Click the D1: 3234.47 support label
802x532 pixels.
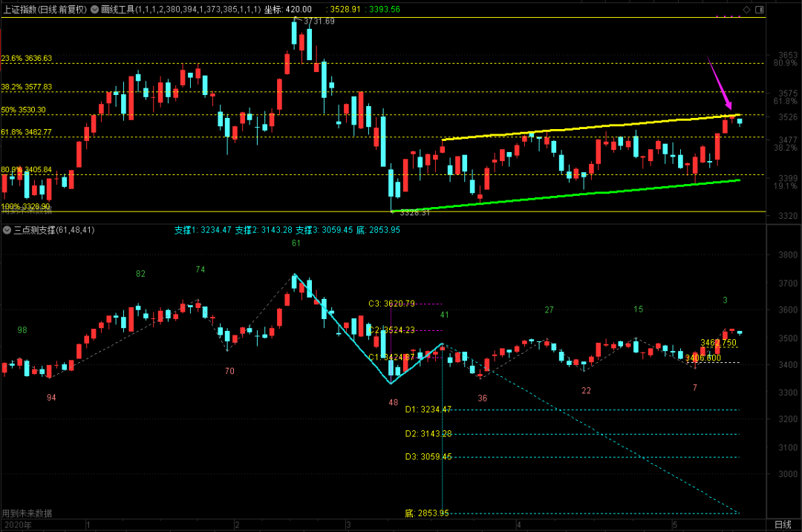click(428, 410)
